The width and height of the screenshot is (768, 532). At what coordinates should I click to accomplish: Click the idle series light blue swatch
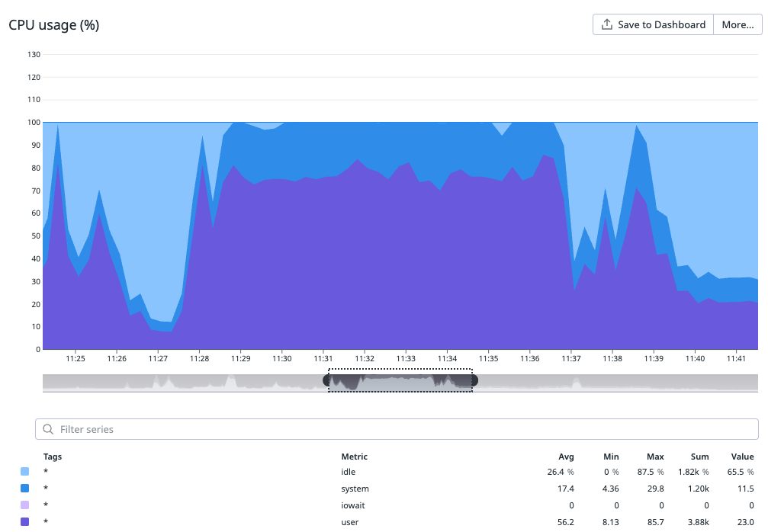tap(25, 472)
